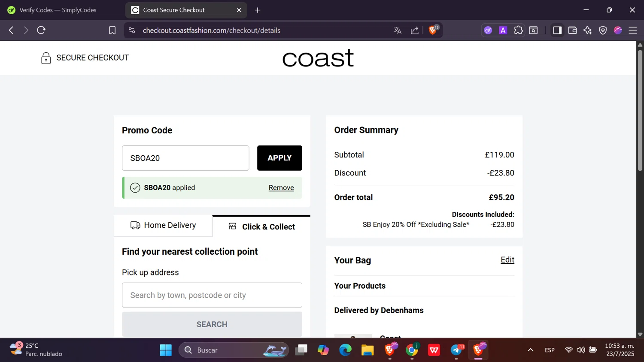Go back to the previous page

(x=11, y=30)
